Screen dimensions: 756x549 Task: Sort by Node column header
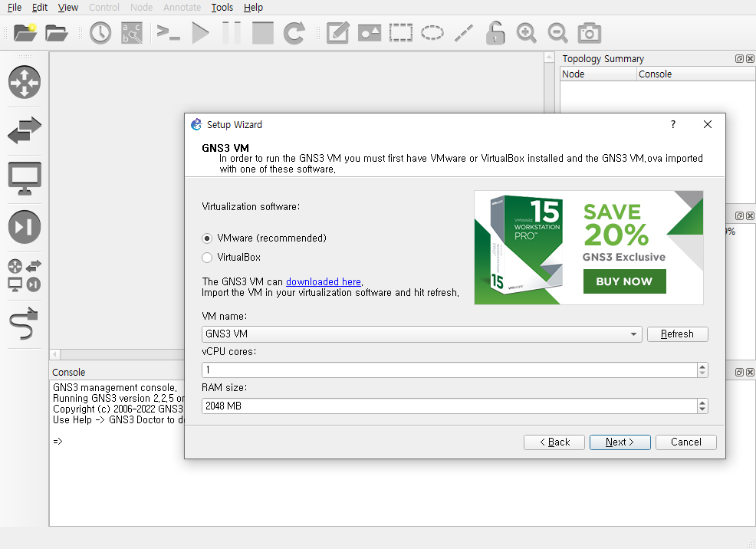pyautogui.click(x=598, y=74)
